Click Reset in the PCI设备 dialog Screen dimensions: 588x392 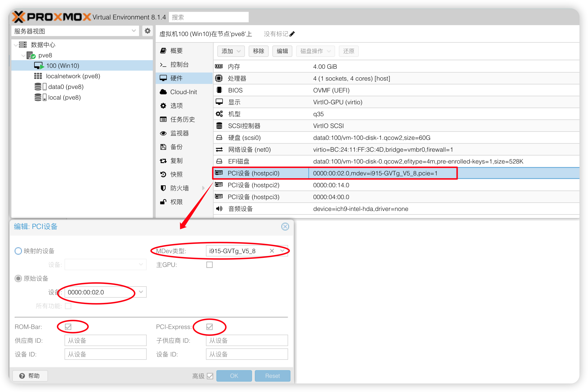pyautogui.click(x=273, y=376)
